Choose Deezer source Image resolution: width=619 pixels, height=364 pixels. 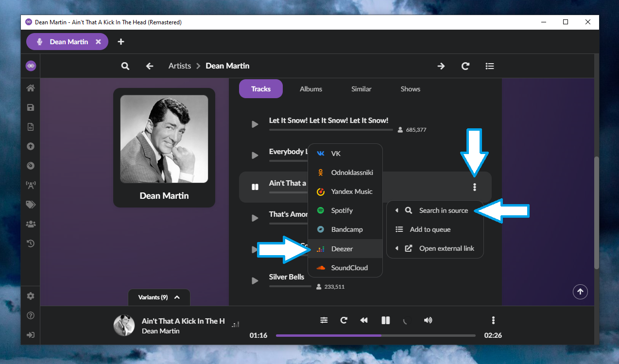345,249
